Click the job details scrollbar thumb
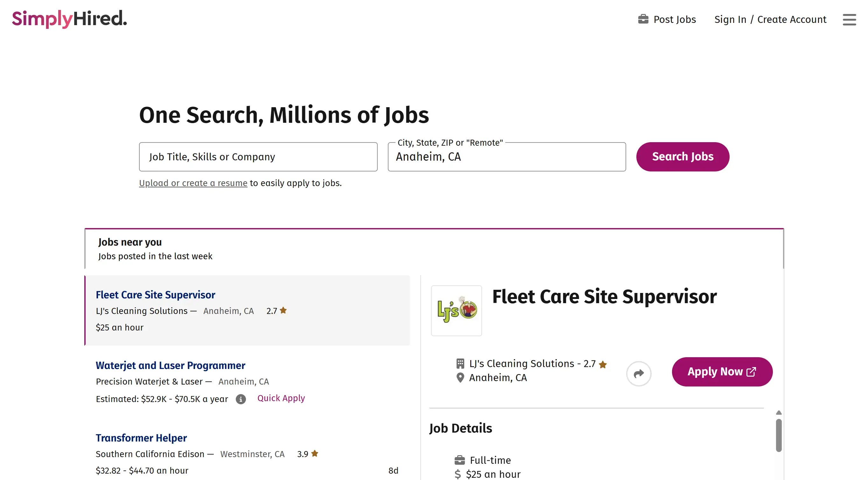Image resolution: width=868 pixels, height=480 pixels. click(779, 435)
